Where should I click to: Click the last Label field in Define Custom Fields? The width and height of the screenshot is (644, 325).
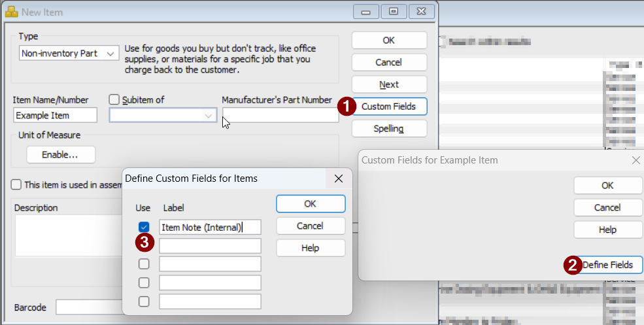tap(210, 301)
